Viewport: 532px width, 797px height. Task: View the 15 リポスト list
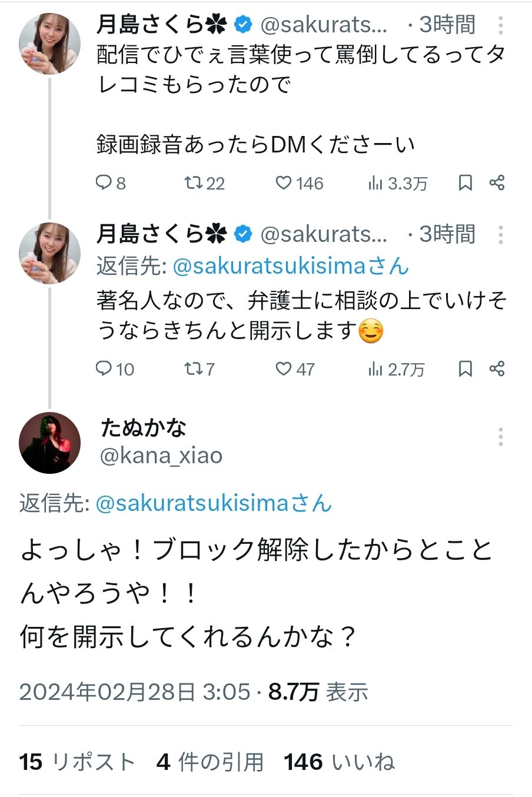click(x=77, y=762)
